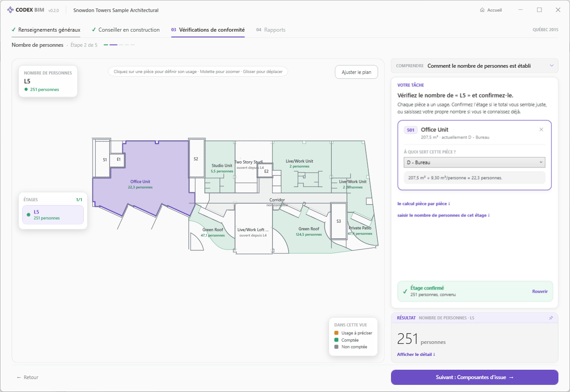Click the green check icon beside Étage confirmé
Image resolution: width=570 pixels, height=392 pixels.
(405, 291)
